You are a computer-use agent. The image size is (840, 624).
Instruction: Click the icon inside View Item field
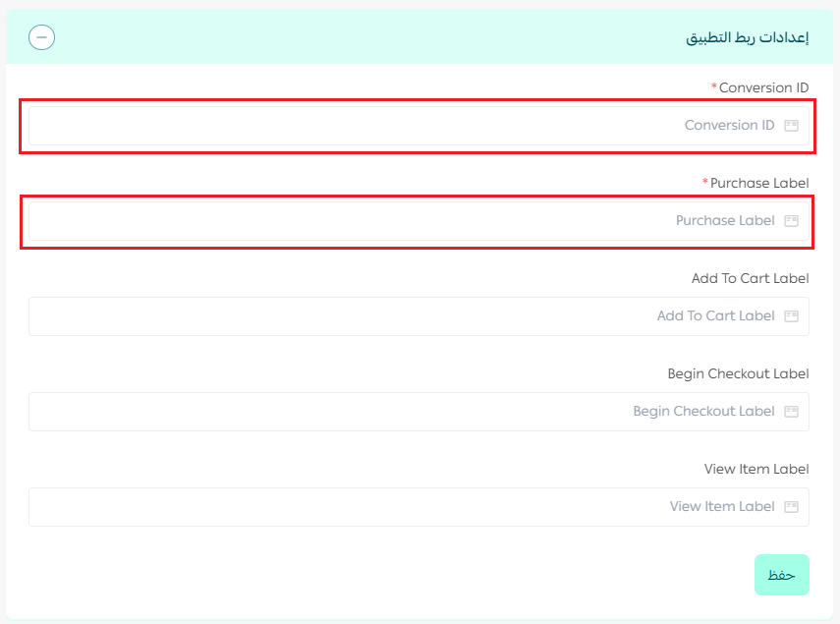tap(792, 507)
